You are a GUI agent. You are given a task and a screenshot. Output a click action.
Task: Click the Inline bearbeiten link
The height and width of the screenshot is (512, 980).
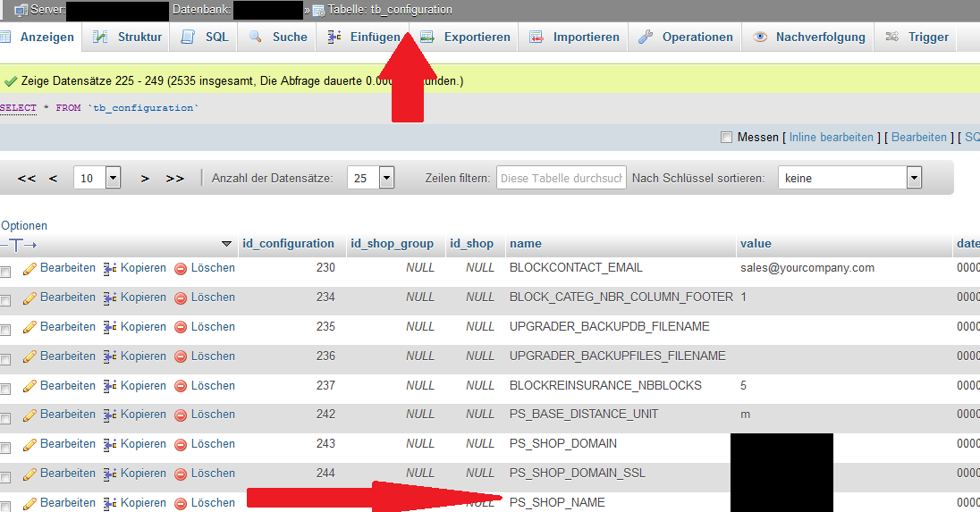click(831, 137)
